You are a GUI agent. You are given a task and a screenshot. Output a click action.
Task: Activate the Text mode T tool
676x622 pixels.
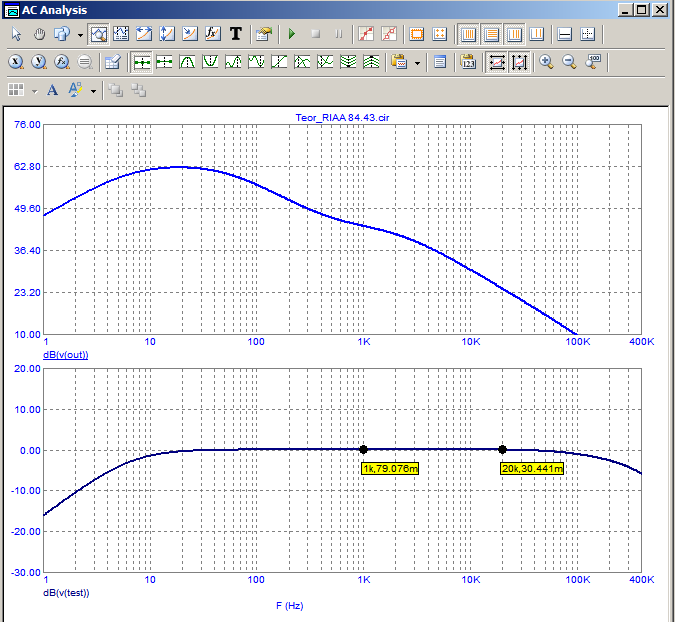[235, 34]
